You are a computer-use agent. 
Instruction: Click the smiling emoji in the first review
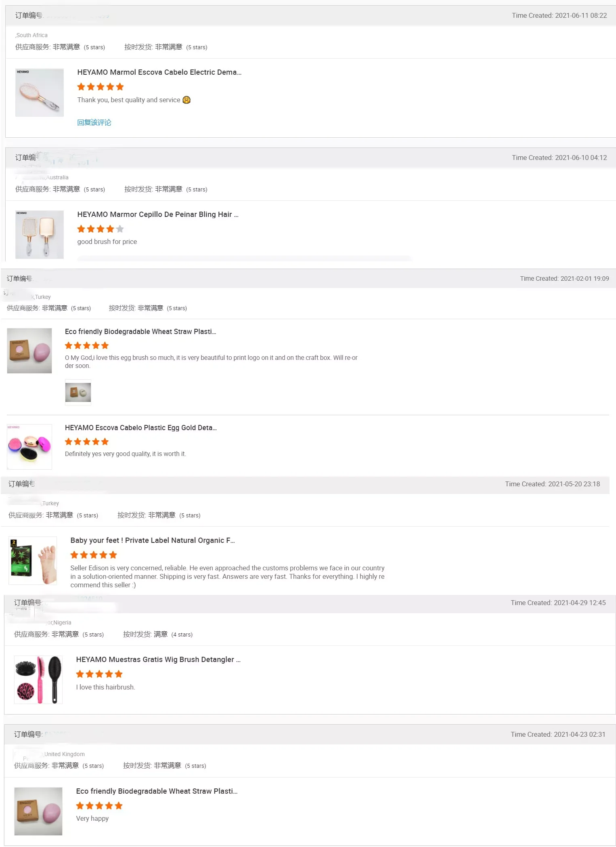(x=186, y=100)
